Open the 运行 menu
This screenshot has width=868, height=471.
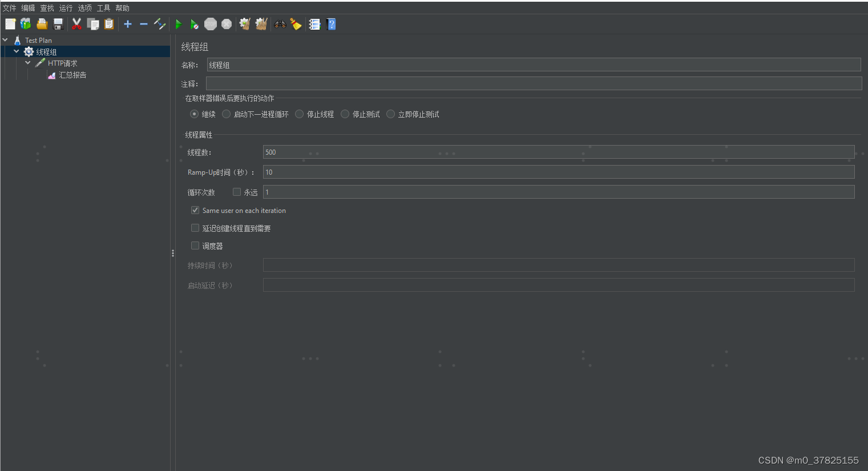(65, 8)
